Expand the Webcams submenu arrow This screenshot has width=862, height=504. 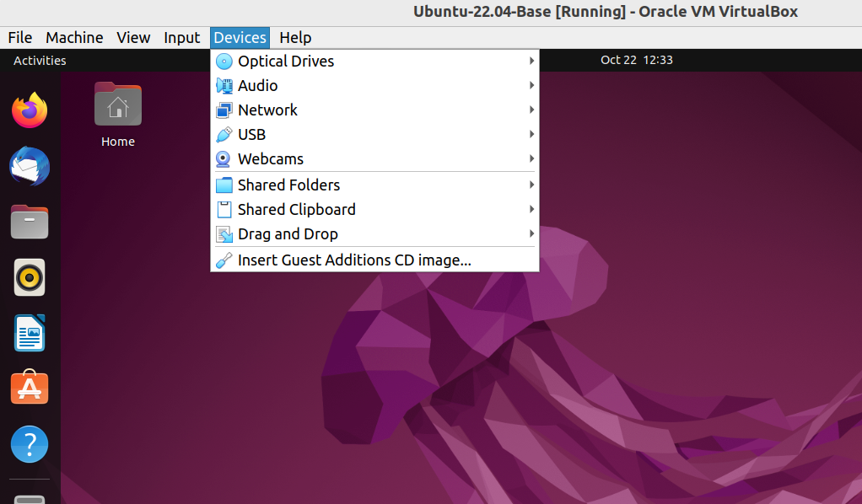click(x=531, y=158)
